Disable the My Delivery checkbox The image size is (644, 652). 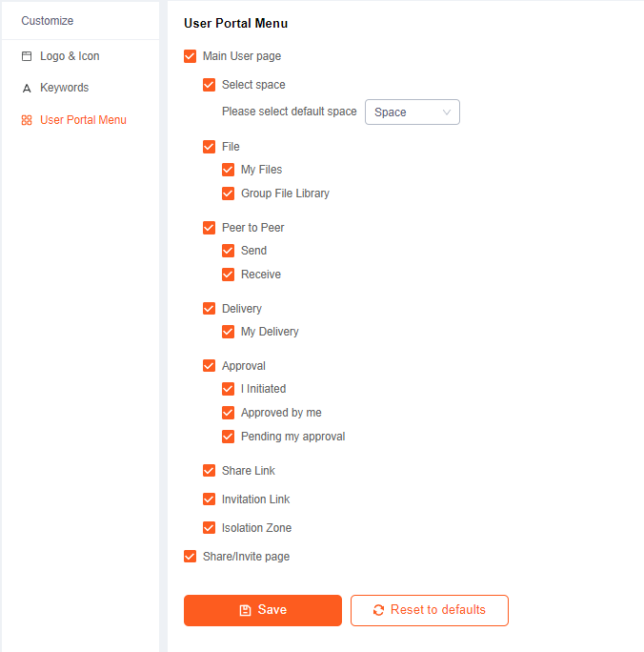[228, 332]
